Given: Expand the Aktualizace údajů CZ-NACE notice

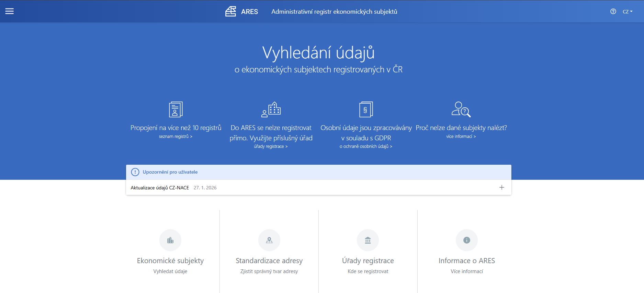Looking at the screenshot, I should 502,187.
